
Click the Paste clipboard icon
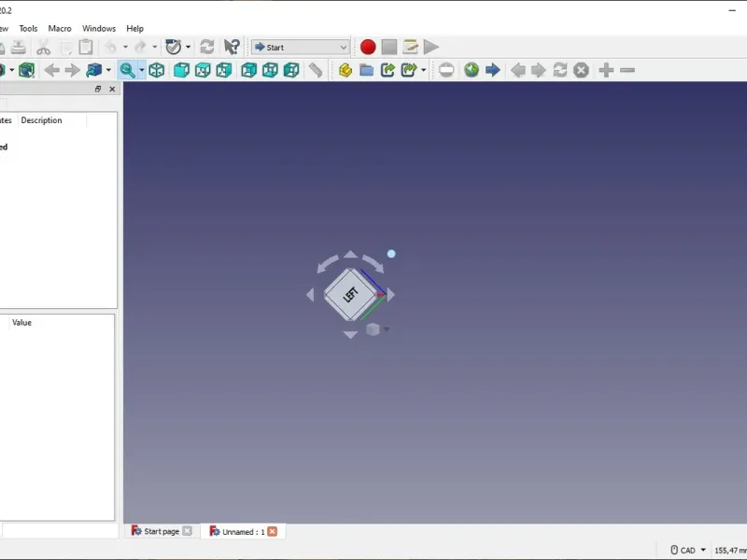pos(86,48)
